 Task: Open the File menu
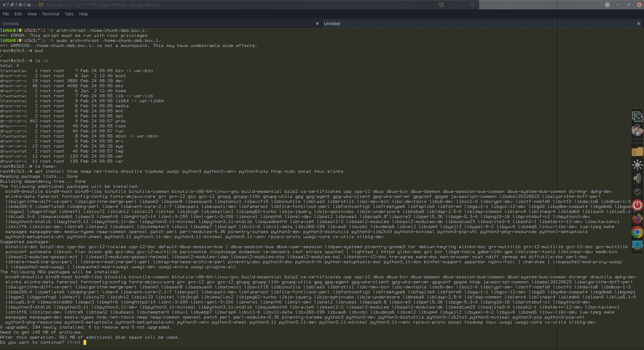[x=6, y=14]
